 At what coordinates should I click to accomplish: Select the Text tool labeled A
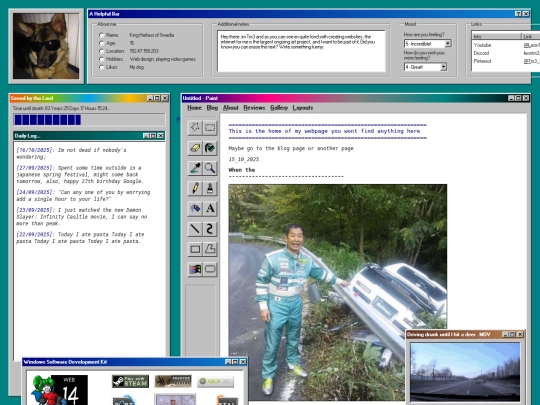(x=210, y=208)
